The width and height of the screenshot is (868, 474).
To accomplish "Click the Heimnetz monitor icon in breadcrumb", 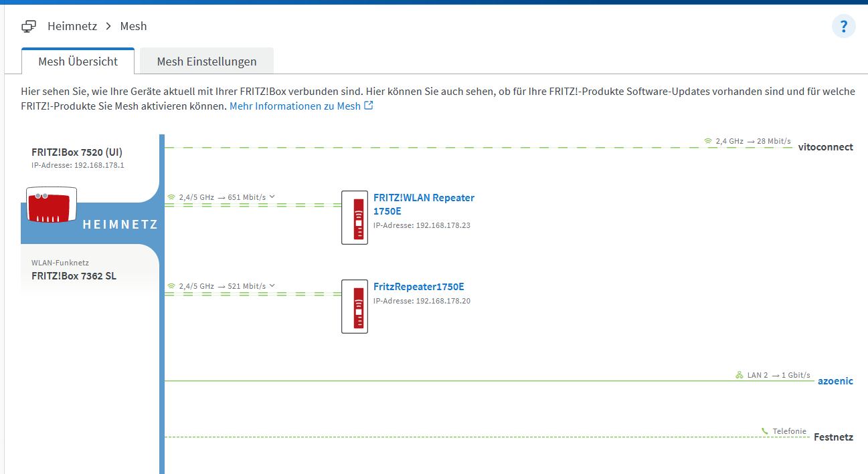I will tap(29, 27).
